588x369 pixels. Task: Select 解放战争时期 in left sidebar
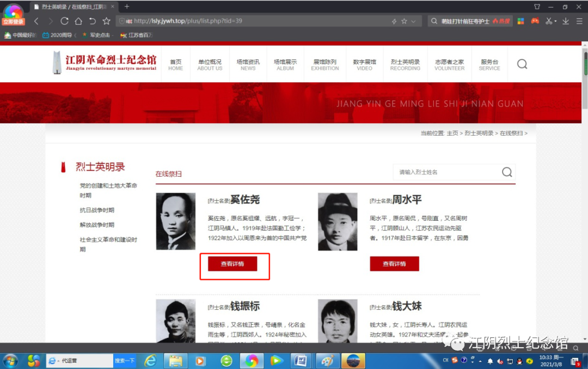97,225
